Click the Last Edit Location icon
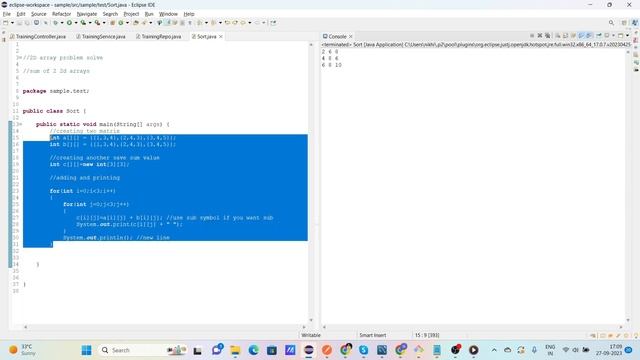 point(227,23)
